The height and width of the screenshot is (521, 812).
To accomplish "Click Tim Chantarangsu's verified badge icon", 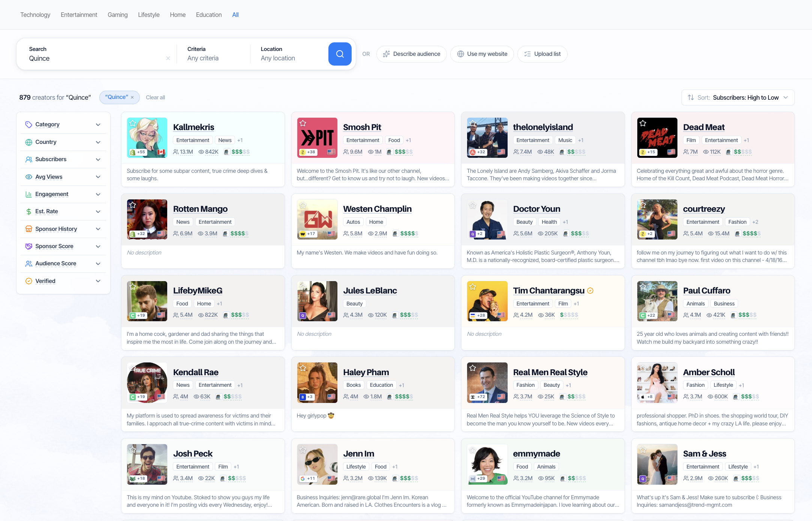I will pos(590,291).
